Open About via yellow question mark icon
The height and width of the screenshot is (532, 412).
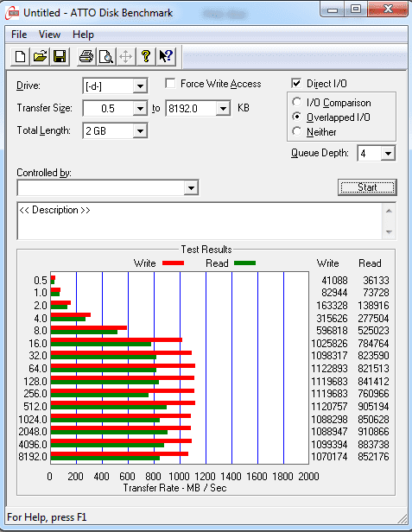click(x=146, y=56)
